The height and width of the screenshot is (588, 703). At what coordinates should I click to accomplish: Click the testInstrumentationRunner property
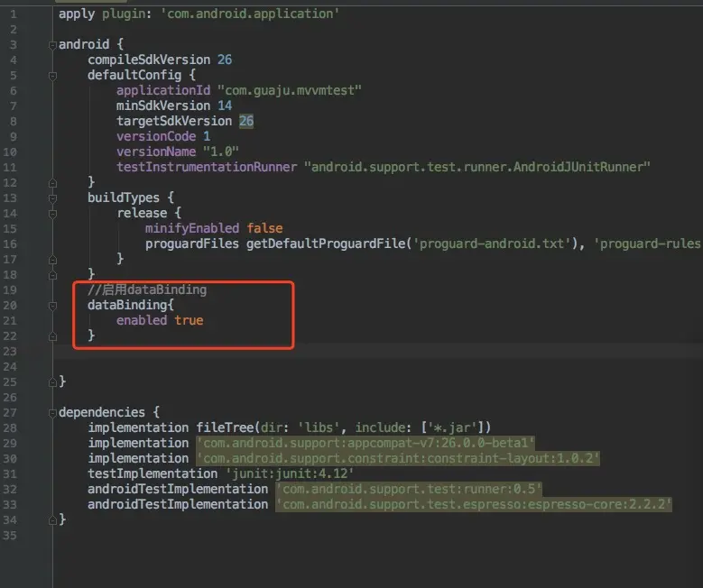(x=207, y=167)
